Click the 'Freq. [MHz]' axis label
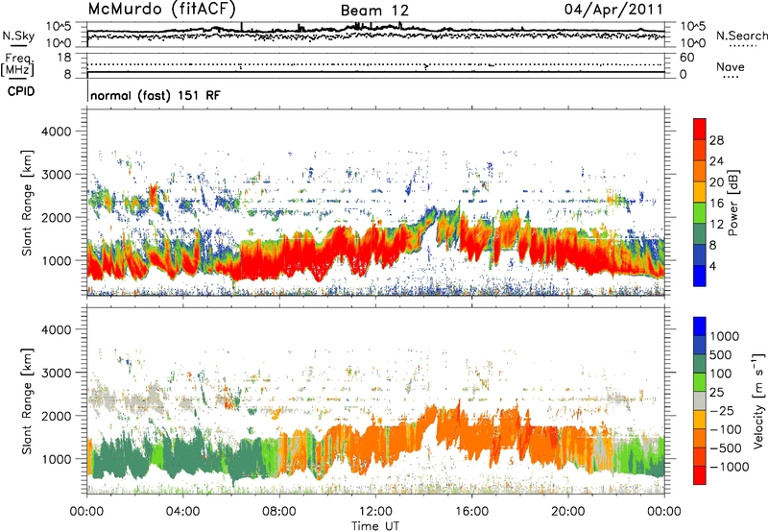The width and height of the screenshot is (768, 532). click(17, 65)
